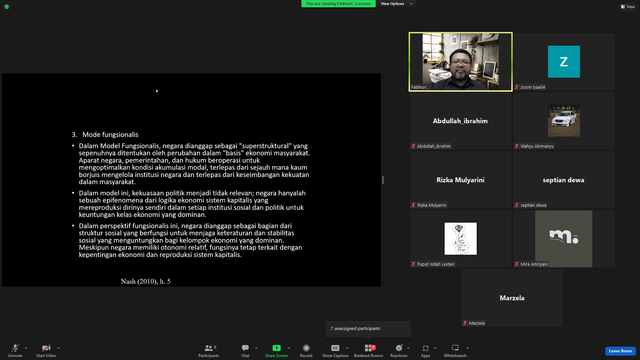Click the 'Mode fungsionalis' slide heading
This screenshot has width=640, height=360.
click(x=110, y=135)
